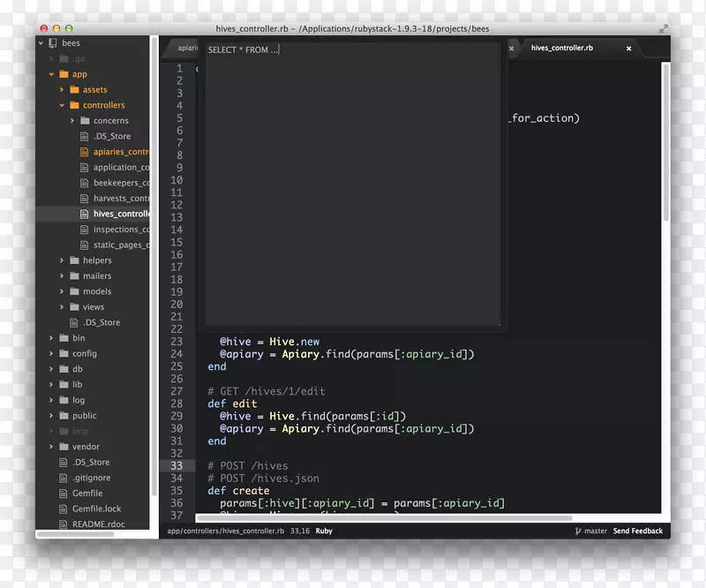Expand the assets folder
706x588 pixels.
click(63, 90)
